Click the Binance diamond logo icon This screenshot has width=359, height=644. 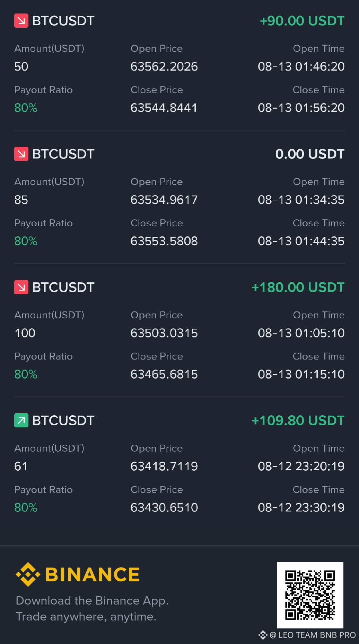pos(28,574)
